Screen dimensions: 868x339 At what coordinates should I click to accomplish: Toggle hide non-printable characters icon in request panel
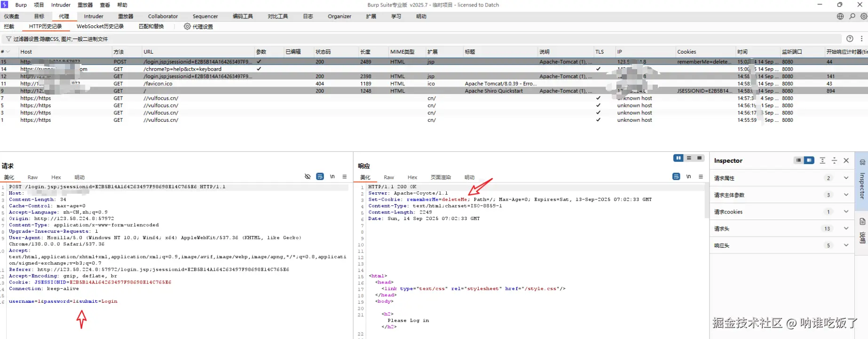308,177
